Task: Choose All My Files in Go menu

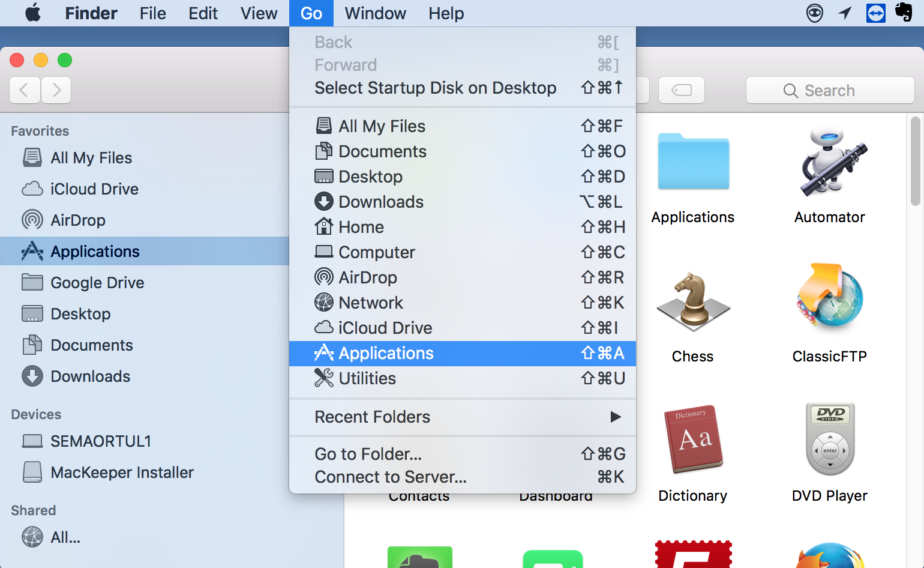Action: [x=463, y=126]
